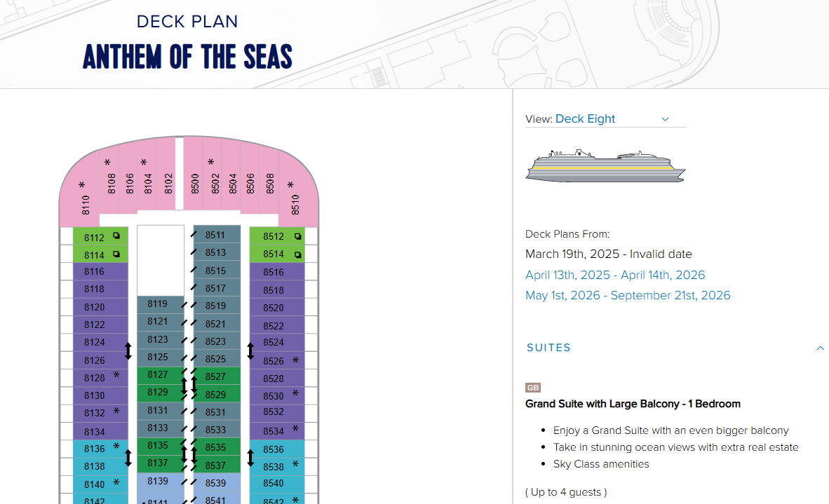This screenshot has height=504, width=829.
Task: Click the ship profile deck thumbnail
Action: [605, 166]
